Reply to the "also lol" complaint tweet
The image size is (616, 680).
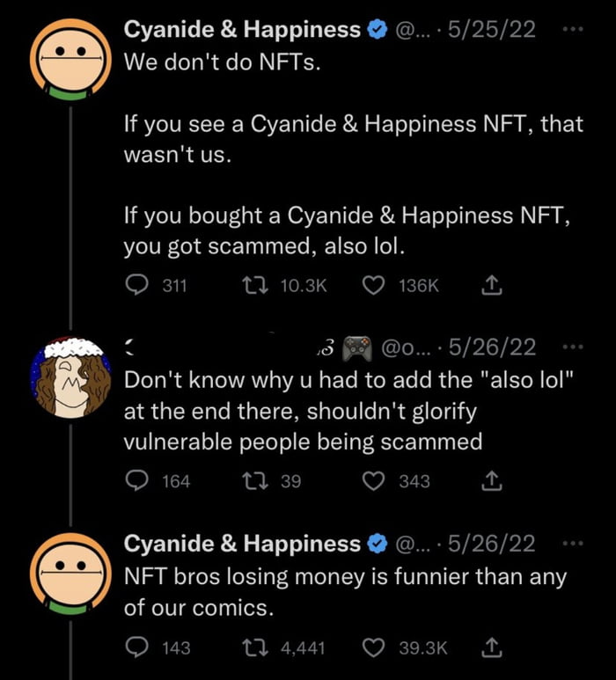136,481
